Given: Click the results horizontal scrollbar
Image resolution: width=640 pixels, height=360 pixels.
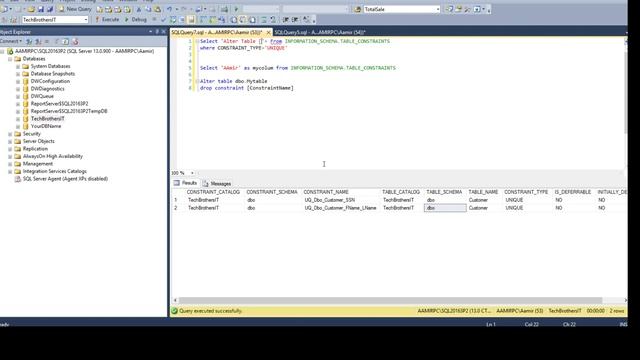Looking at the screenshot, I should tap(390, 300).
